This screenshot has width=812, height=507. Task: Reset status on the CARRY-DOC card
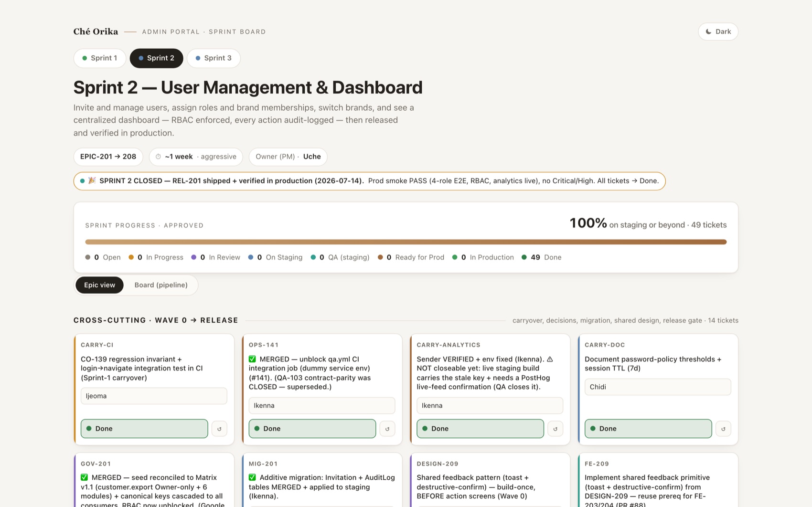[723, 429]
